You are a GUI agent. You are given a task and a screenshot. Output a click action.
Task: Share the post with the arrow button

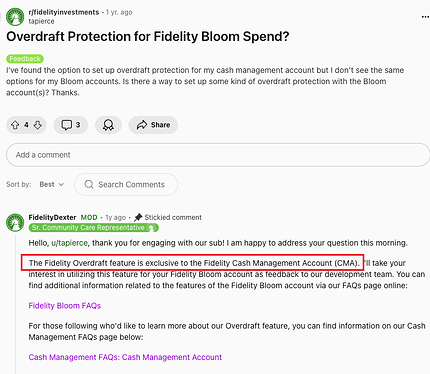click(x=153, y=125)
